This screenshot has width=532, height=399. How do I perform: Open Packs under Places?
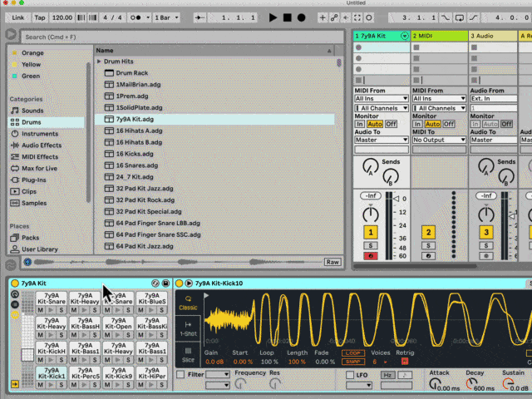(30, 238)
